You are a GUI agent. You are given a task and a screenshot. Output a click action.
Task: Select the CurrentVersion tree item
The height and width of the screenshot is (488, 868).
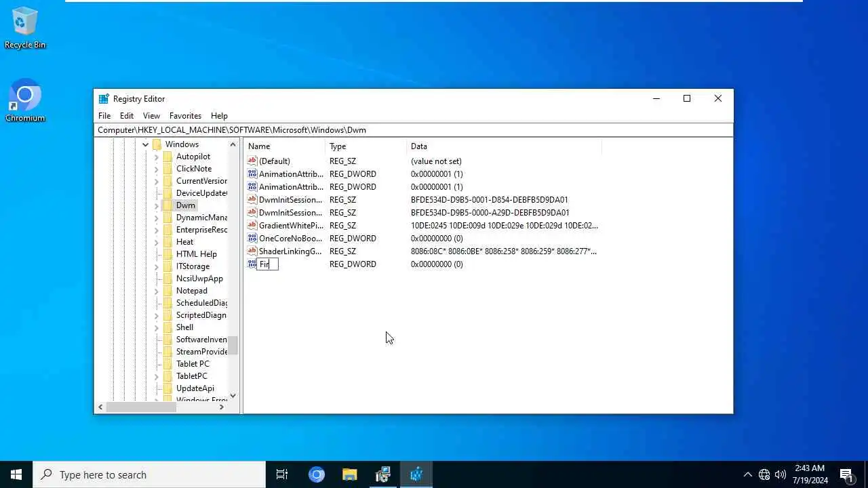201,181
